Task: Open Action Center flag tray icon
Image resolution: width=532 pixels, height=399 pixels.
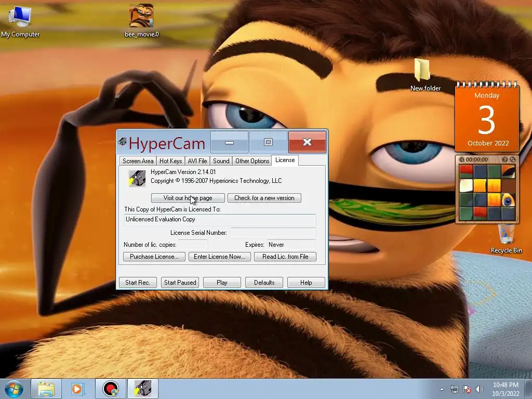Action: point(467,389)
